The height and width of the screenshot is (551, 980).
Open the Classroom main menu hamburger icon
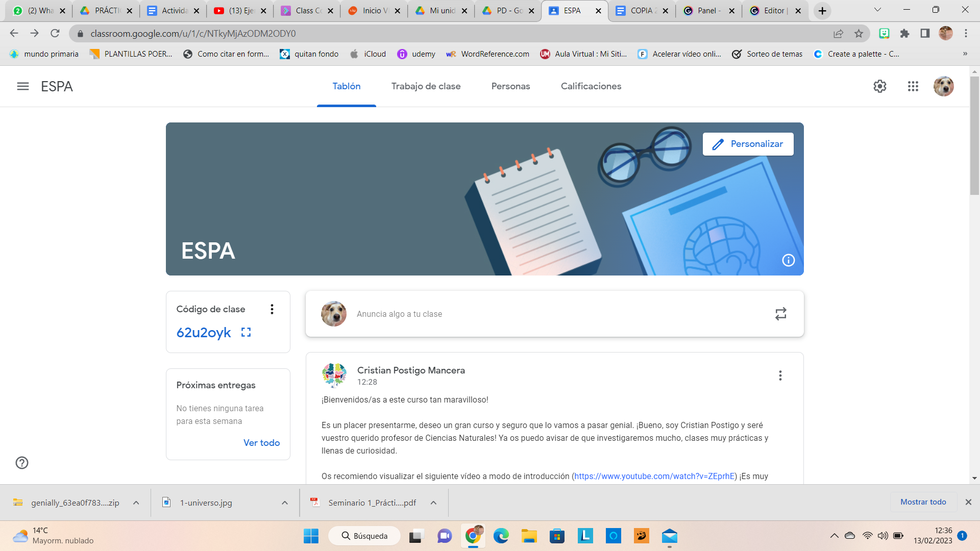pyautogui.click(x=23, y=86)
